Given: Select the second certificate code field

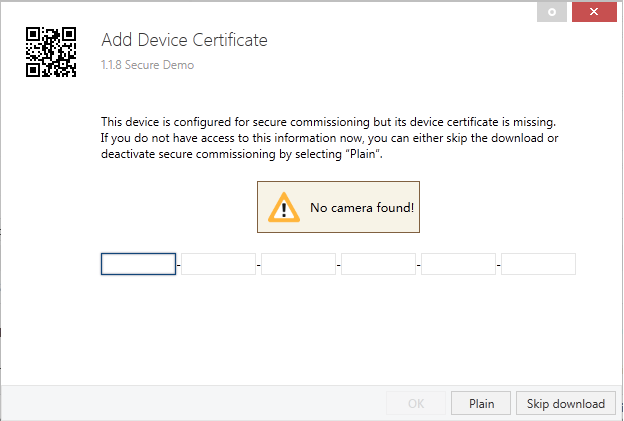Looking at the screenshot, I should point(218,264).
